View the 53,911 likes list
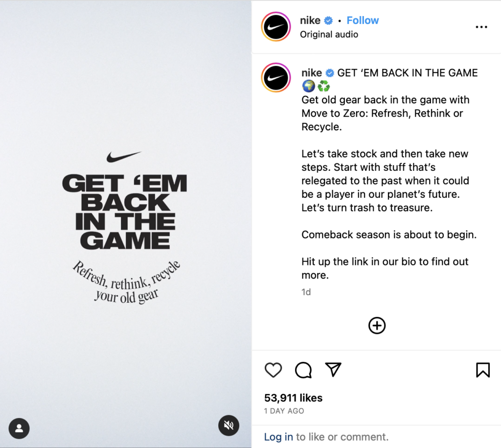Image resolution: width=501 pixels, height=448 pixels. pos(293,398)
